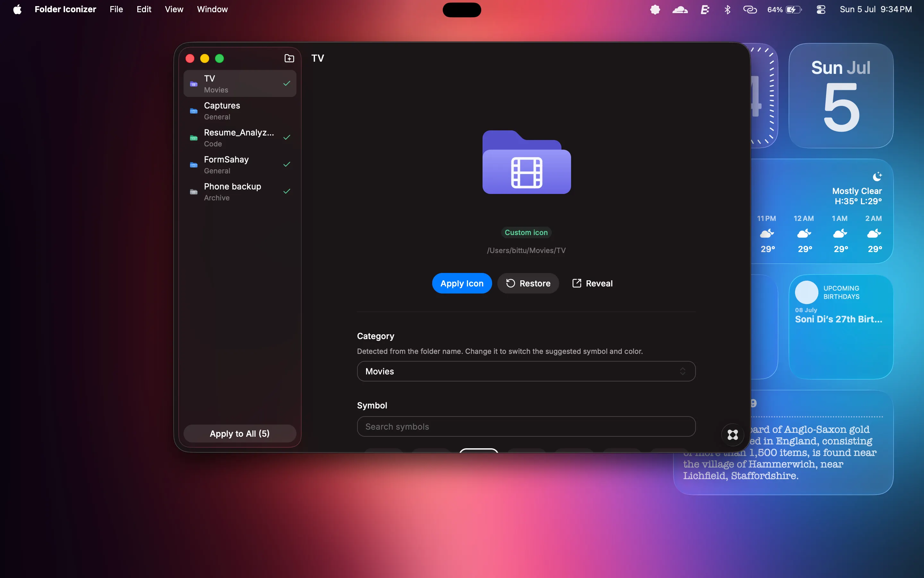Click the checkmark on FormSahay row
Screen dimensions: 924x578
tap(287, 164)
